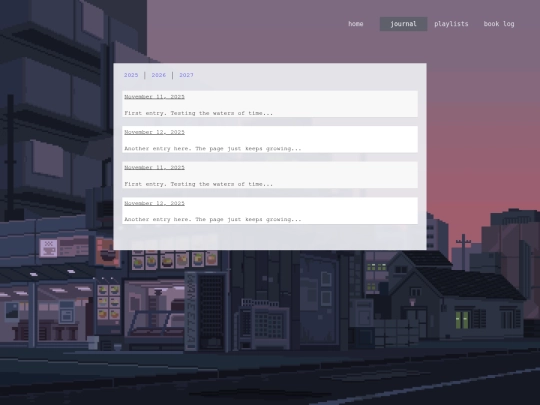
Task: Filter journal entries by year 2025
Action: click(x=131, y=75)
